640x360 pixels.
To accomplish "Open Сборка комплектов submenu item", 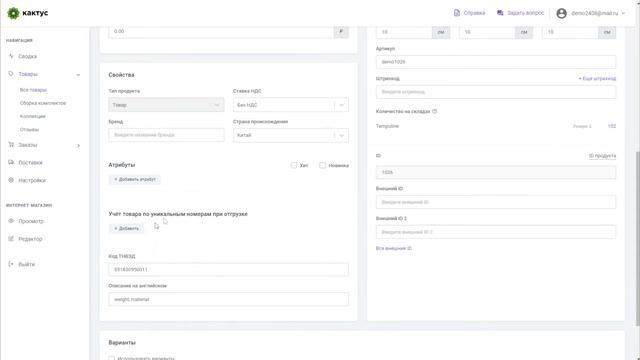I will pyautogui.click(x=43, y=103).
